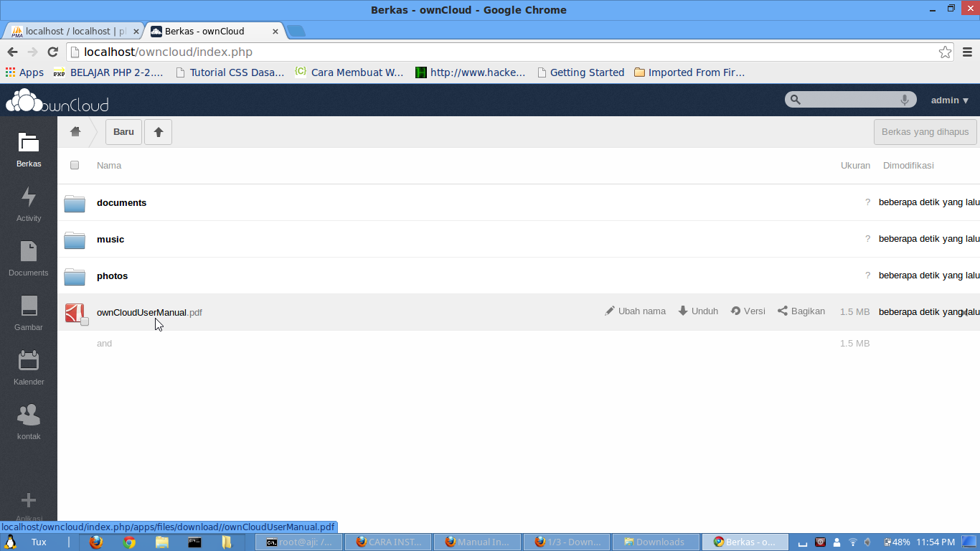
Task: Sort by Nama column header
Action: [109, 166]
